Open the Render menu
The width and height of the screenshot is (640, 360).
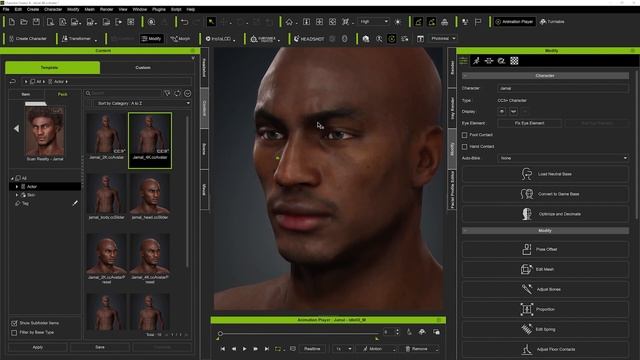click(107, 9)
